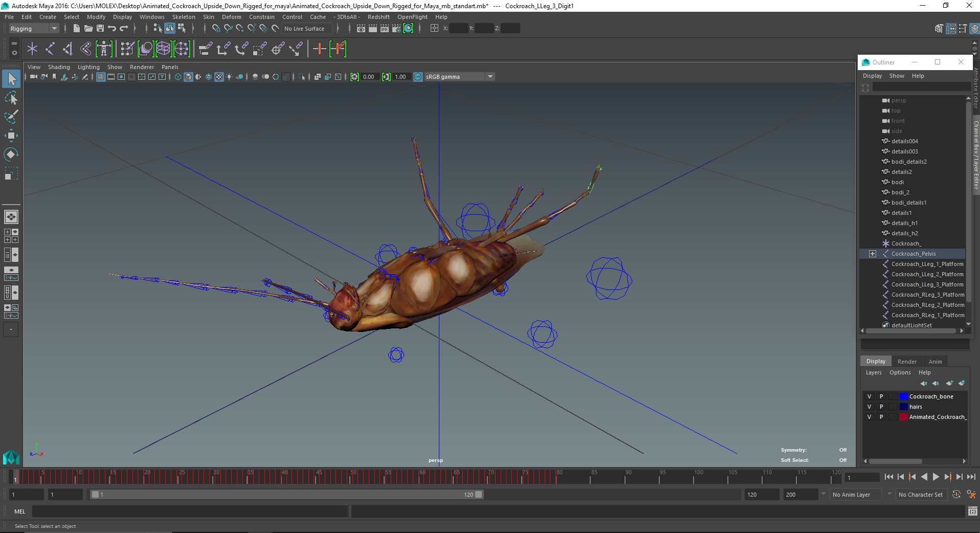Select the Create IK Handle shelf tool

pos(68,49)
